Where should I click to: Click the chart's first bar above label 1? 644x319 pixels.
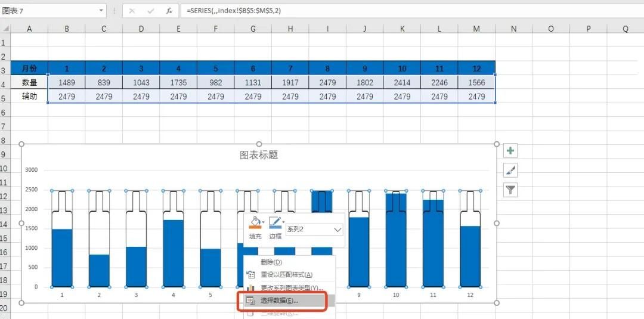click(62, 258)
